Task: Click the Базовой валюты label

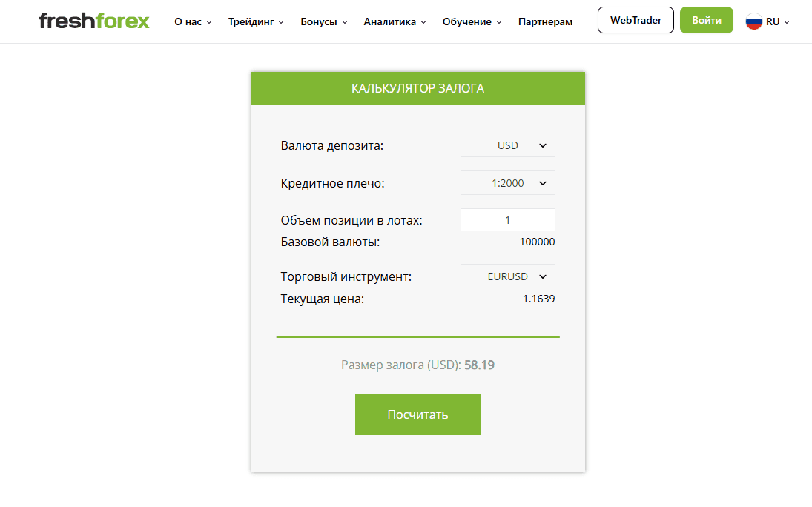Action: pos(330,242)
